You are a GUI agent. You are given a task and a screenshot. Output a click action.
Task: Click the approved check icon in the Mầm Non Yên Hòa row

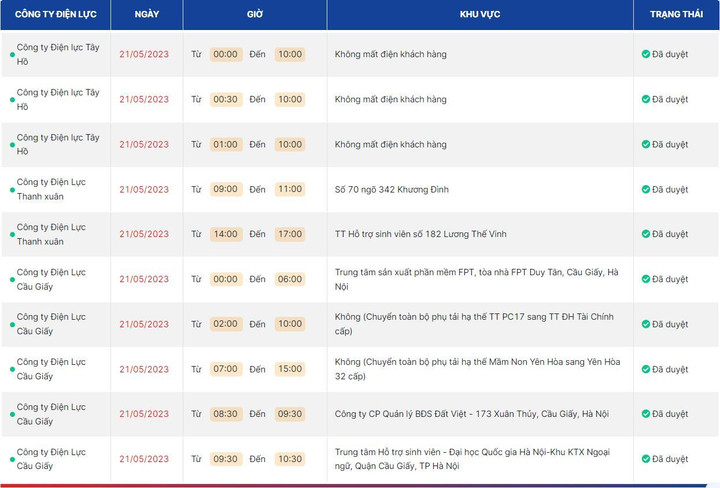tap(646, 370)
